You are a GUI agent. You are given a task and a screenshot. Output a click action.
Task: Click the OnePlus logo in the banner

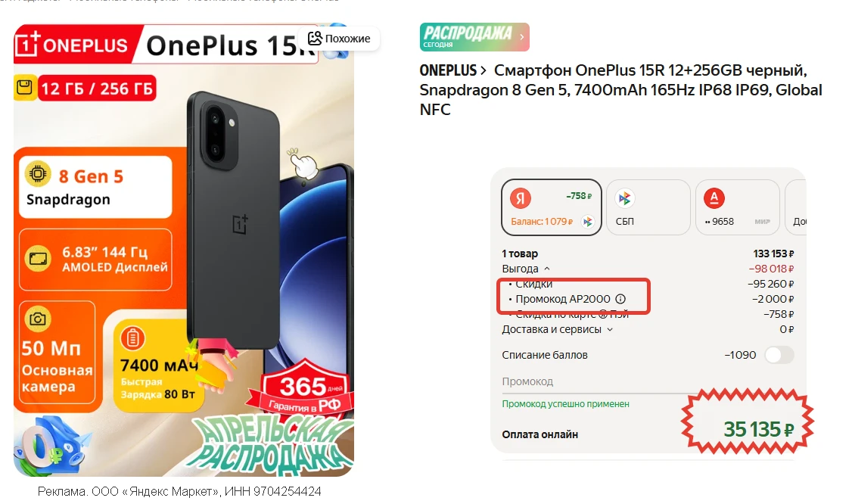(72, 45)
